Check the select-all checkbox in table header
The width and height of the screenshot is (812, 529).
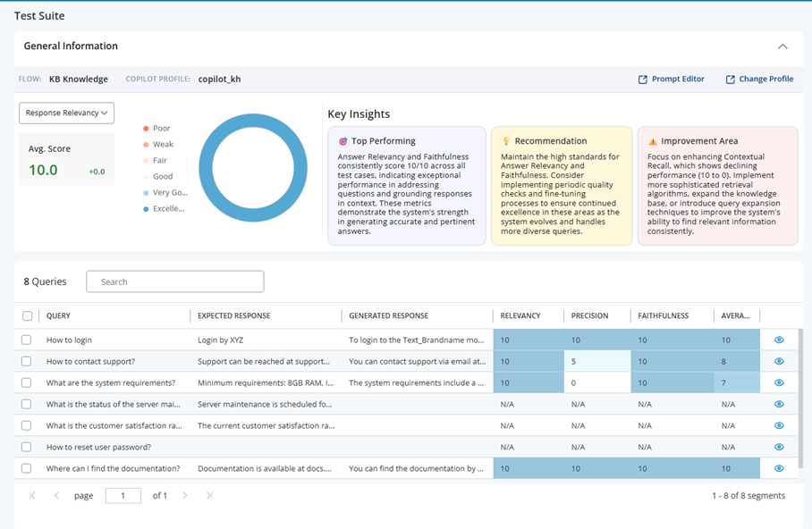tap(27, 315)
